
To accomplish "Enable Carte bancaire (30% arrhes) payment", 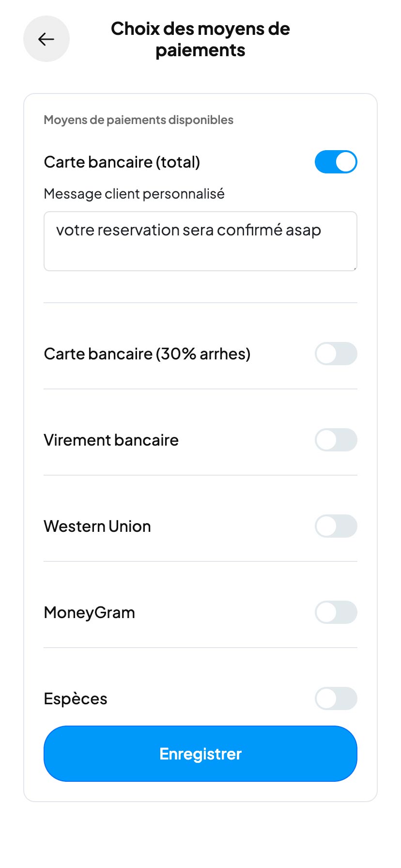I will 336,354.
